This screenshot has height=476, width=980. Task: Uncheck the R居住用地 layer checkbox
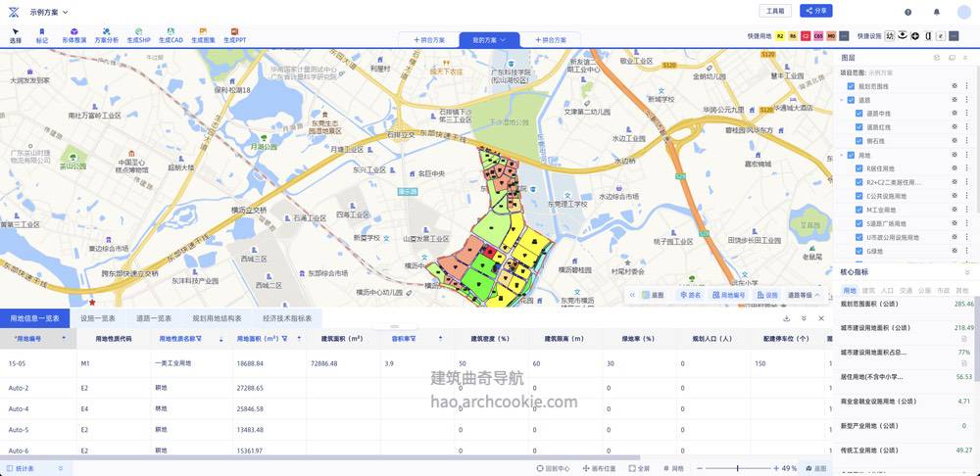pyautogui.click(x=858, y=168)
